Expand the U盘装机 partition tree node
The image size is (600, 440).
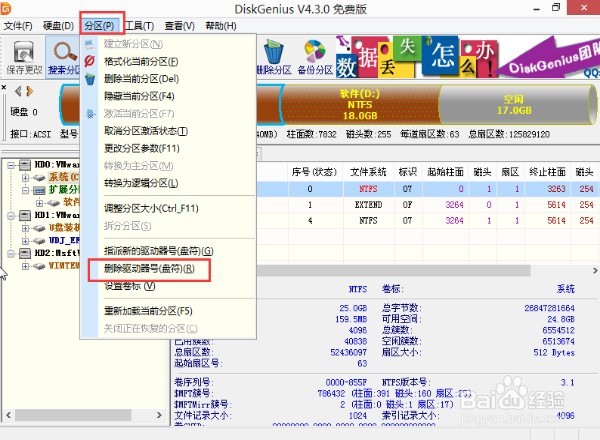[x=25, y=228]
